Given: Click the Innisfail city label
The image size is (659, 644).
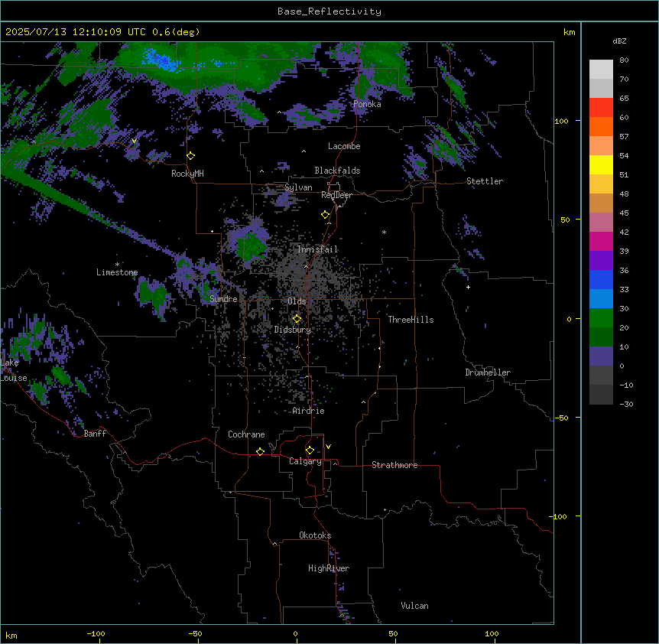Looking at the screenshot, I should 318,249.
